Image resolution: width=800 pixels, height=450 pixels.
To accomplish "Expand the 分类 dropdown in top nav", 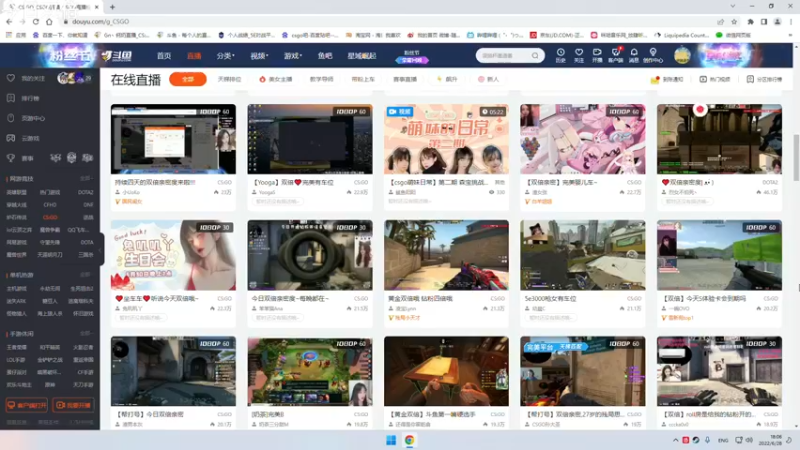I will point(225,56).
